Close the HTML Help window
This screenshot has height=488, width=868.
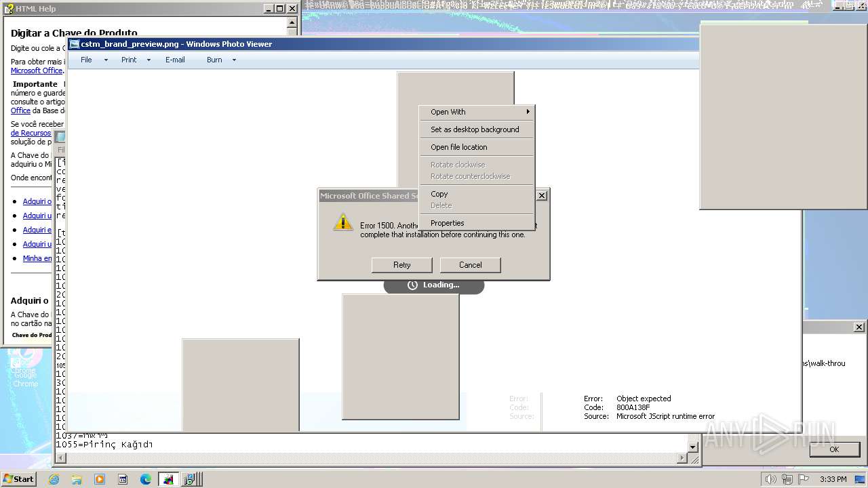point(292,9)
